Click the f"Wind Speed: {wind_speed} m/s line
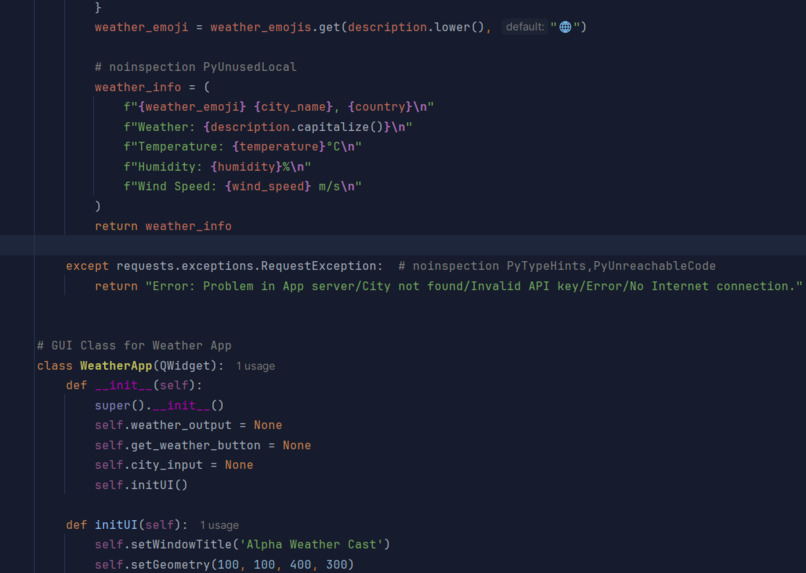806x573 pixels. click(242, 187)
